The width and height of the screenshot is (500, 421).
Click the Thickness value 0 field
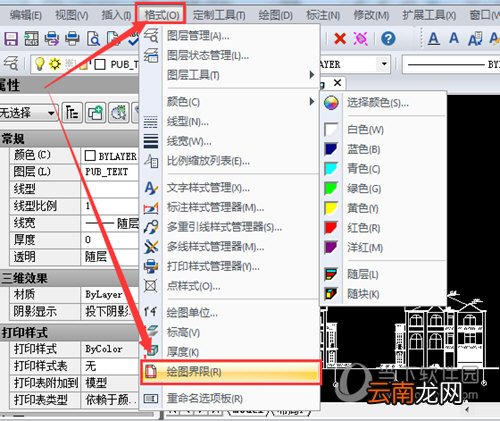coord(110,240)
